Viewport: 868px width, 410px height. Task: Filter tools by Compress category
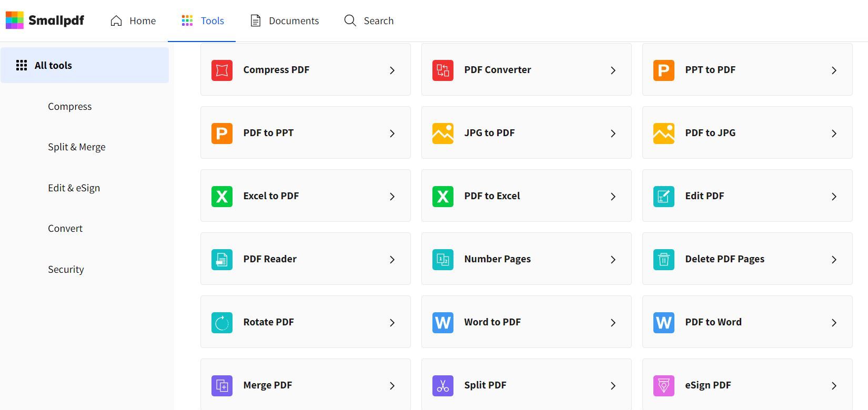[69, 106]
